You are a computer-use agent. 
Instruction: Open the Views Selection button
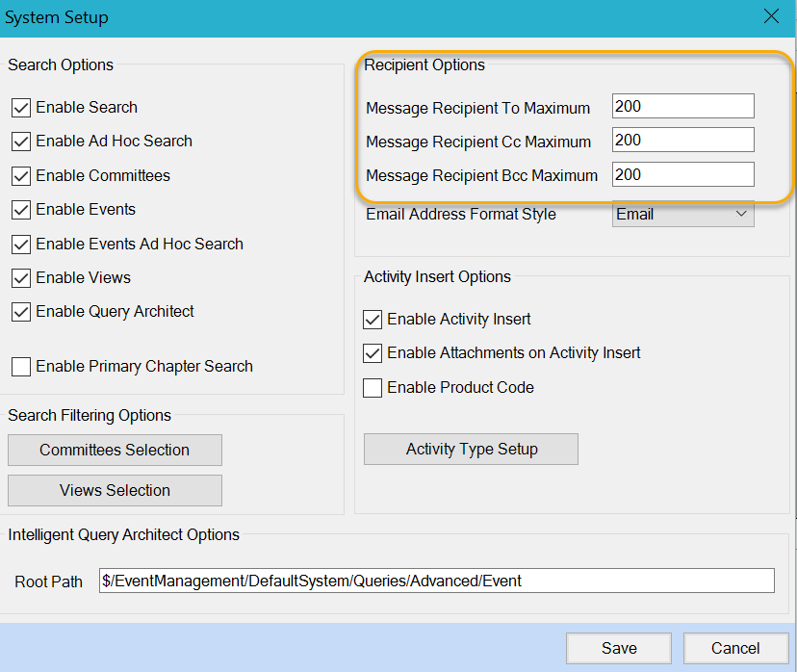pos(115,491)
